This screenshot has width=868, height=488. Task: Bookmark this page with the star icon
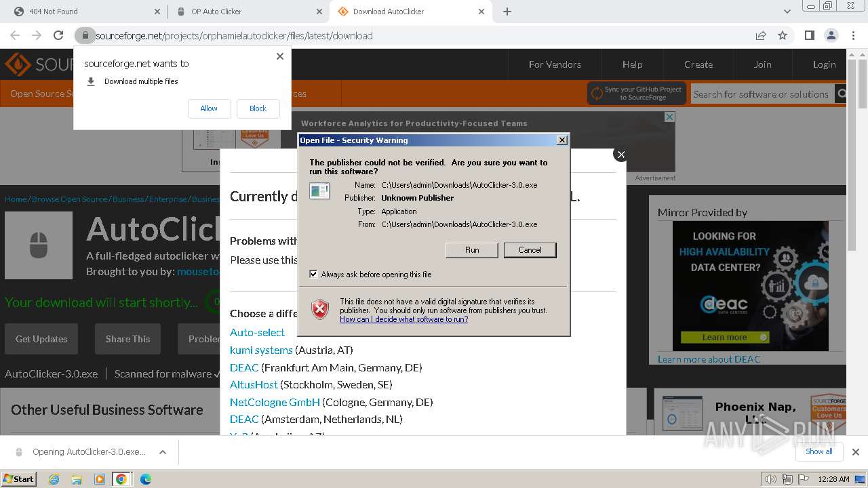(x=783, y=35)
